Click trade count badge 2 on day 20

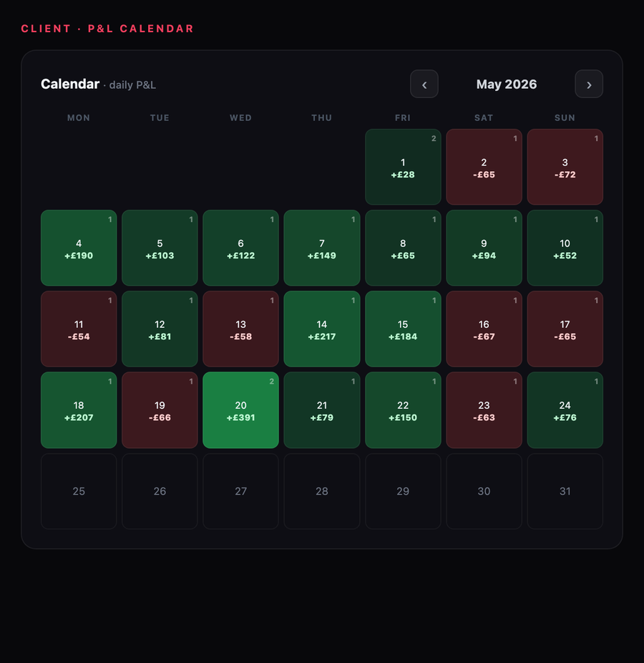tap(272, 382)
